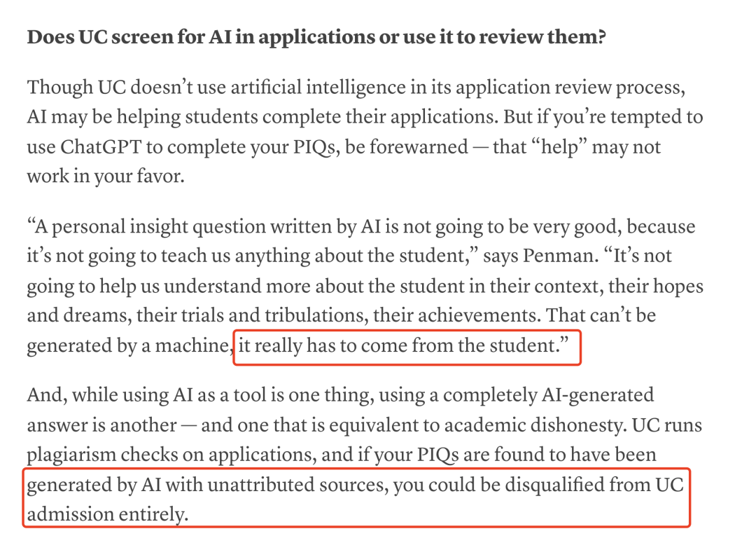This screenshot has height=550, width=756.
Task: Click the name 'Penman' in the quote paragraph
Action: pyautogui.click(x=558, y=255)
